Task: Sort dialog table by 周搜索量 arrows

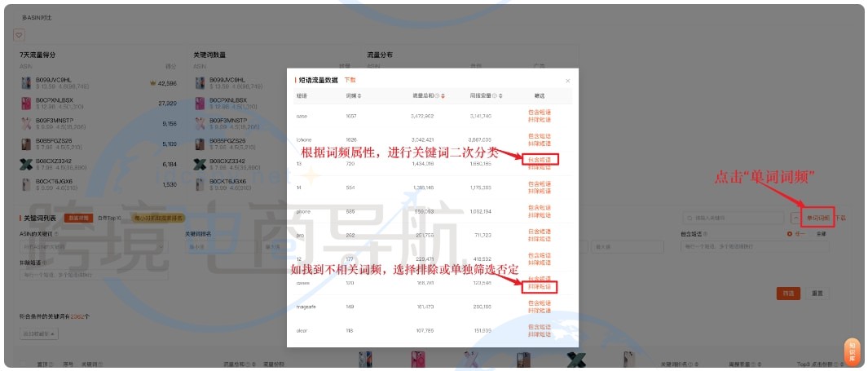Action: 500,95
